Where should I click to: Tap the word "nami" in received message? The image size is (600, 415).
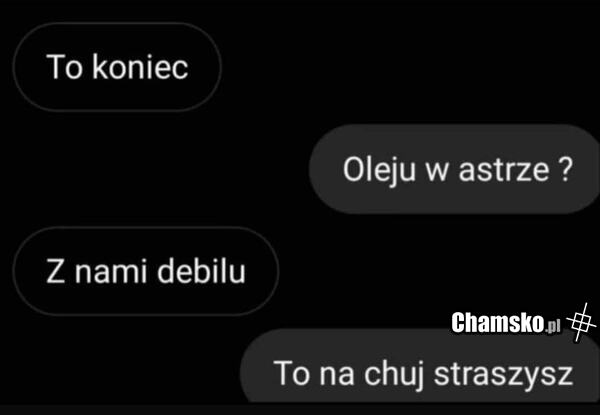(111, 272)
